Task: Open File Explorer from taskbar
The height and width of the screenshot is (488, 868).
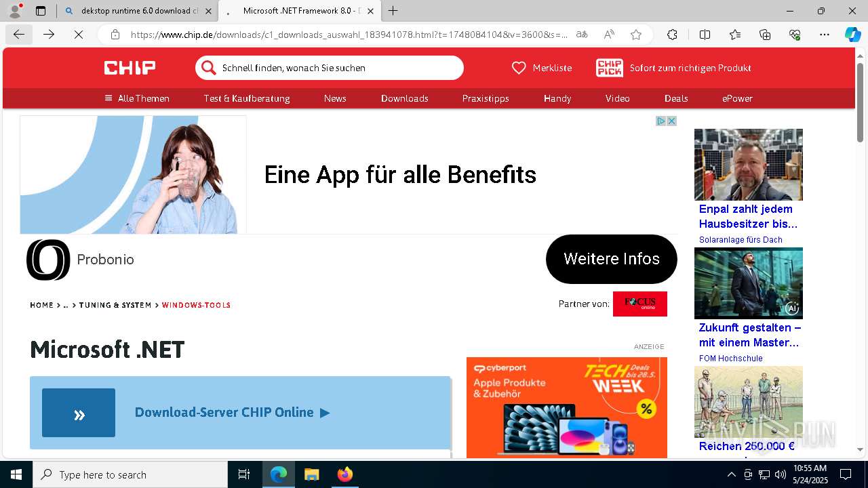Action: tap(311, 474)
